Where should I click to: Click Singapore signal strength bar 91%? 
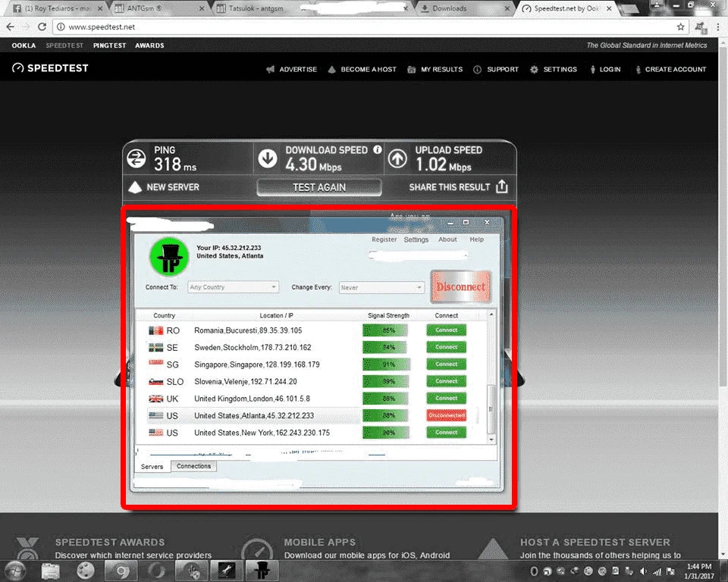386,365
